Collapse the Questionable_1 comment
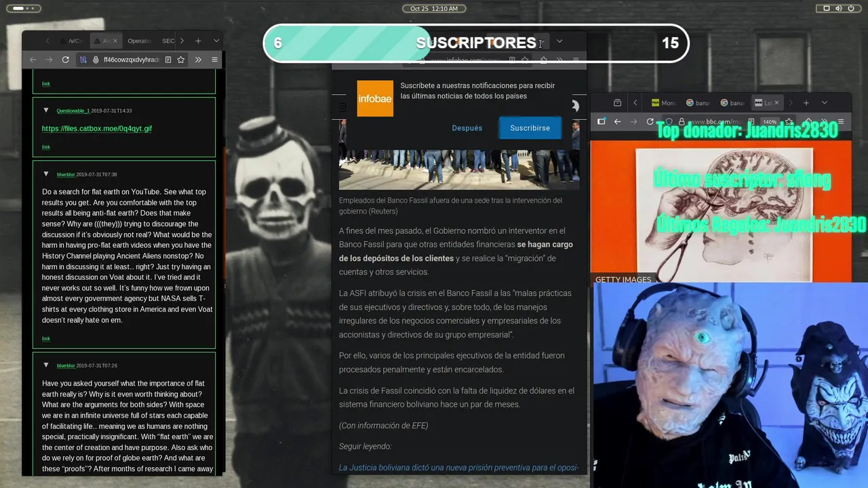 (46, 110)
